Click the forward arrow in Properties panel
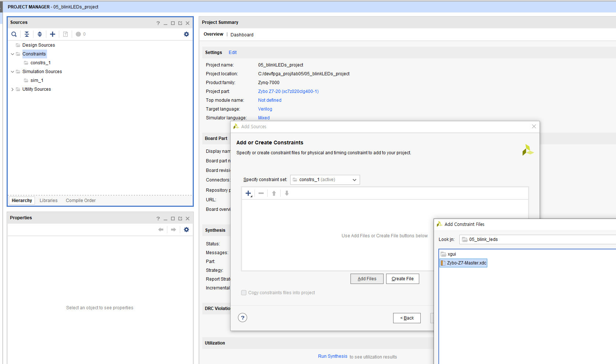616x364 pixels. (x=174, y=230)
